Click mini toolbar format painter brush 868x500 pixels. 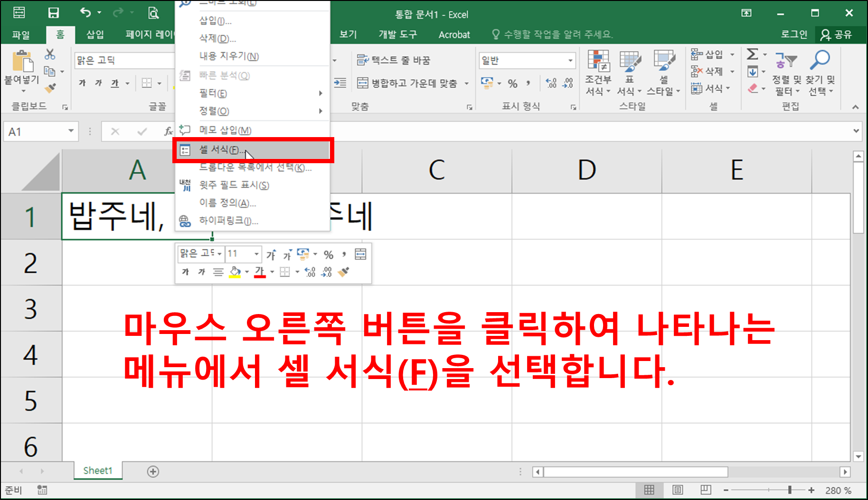(x=343, y=272)
